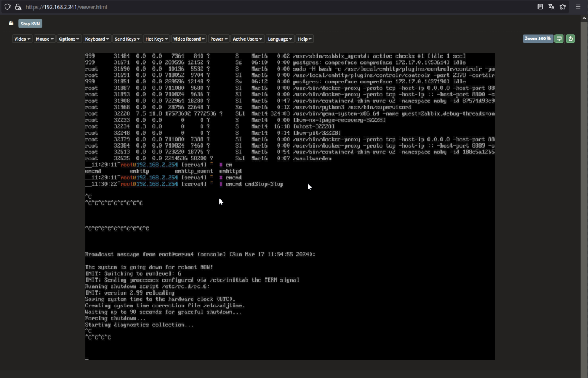The width and height of the screenshot is (588, 378).
Task: Toggle reader view icon in address bar
Action: click(540, 6)
